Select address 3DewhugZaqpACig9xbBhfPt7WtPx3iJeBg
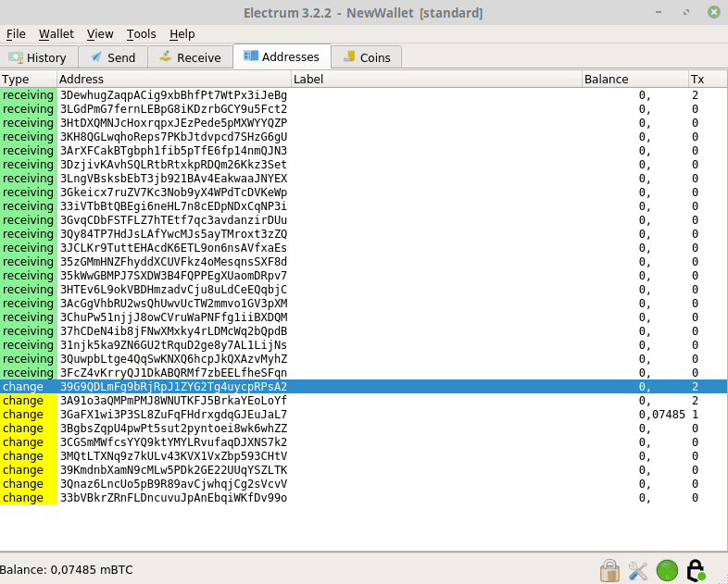This screenshot has height=584, width=728. click(173, 95)
